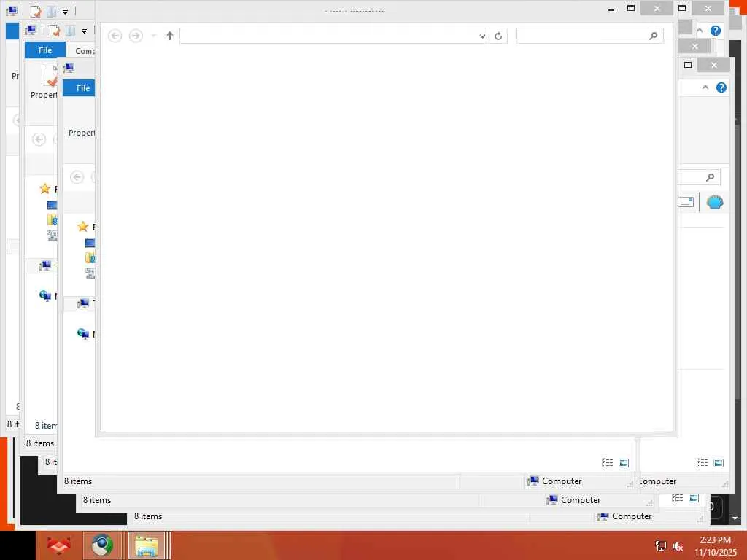Select Network icon in Comp-tab window's navigation pane
The image size is (747, 560).
tap(44, 296)
